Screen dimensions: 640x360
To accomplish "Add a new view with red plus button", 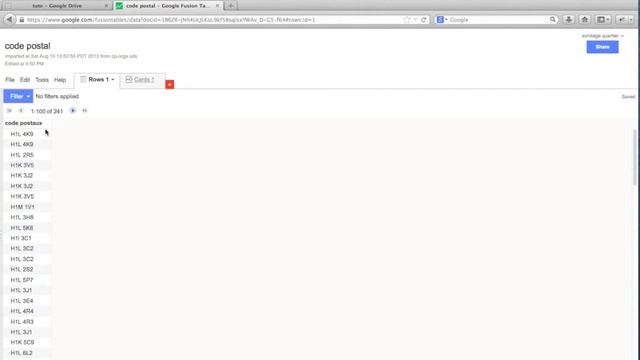I will [169, 84].
